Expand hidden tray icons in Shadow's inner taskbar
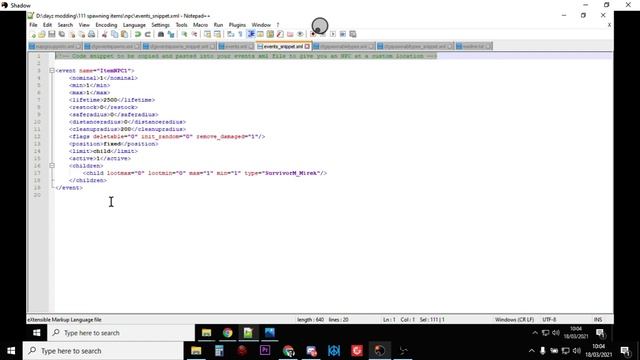Screen dimensions: 640x360 [x=535, y=333]
